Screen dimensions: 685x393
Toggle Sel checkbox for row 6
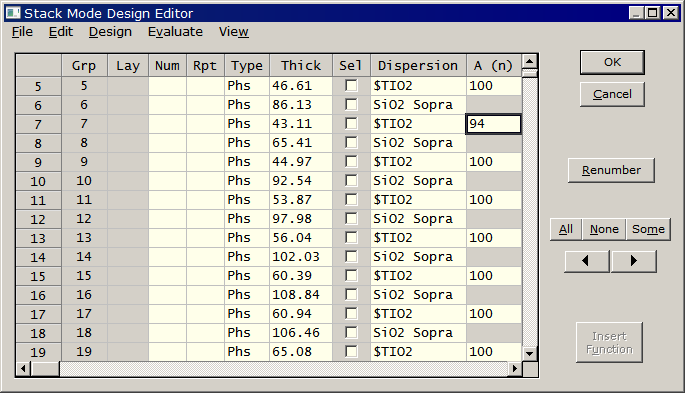tap(351, 104)
